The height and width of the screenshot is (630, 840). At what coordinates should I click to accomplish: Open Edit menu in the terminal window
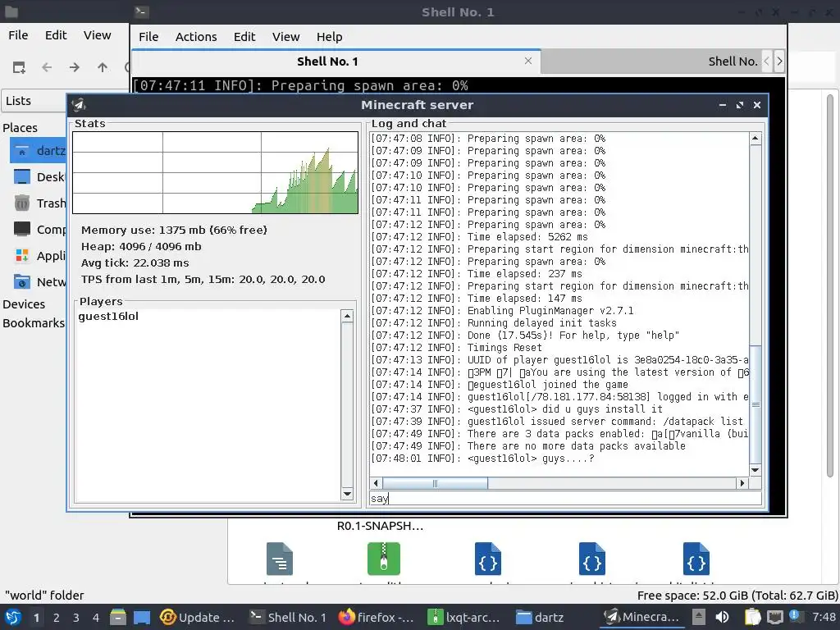click(x=244, y=36)
